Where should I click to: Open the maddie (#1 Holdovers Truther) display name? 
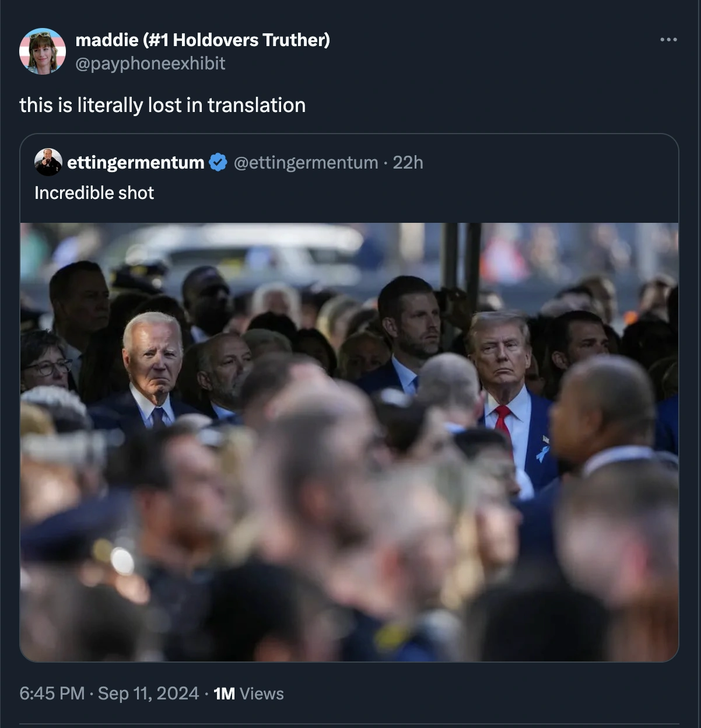coord(202,40)
